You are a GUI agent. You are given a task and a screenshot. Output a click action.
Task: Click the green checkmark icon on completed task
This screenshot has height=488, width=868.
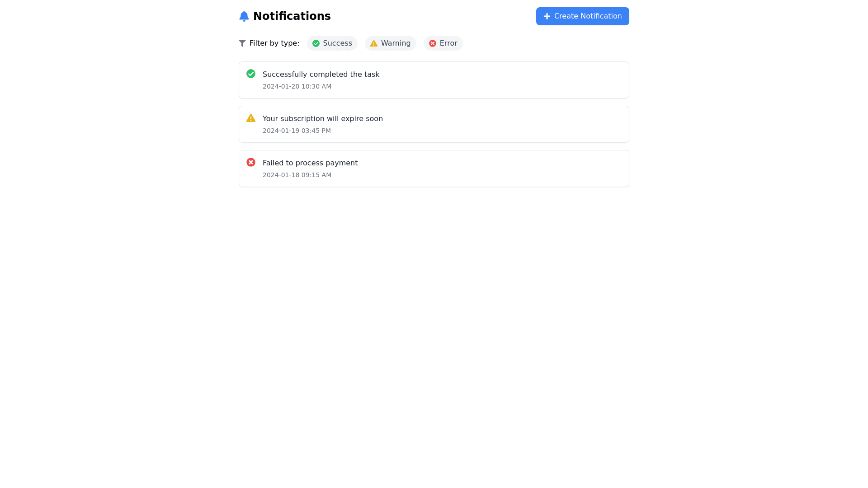pos(251,74)
